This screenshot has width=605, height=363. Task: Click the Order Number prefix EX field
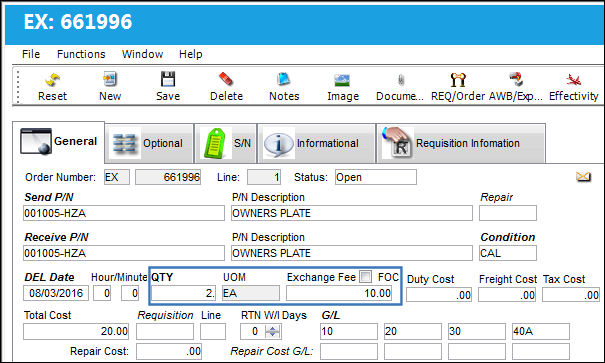click(117, 177)
